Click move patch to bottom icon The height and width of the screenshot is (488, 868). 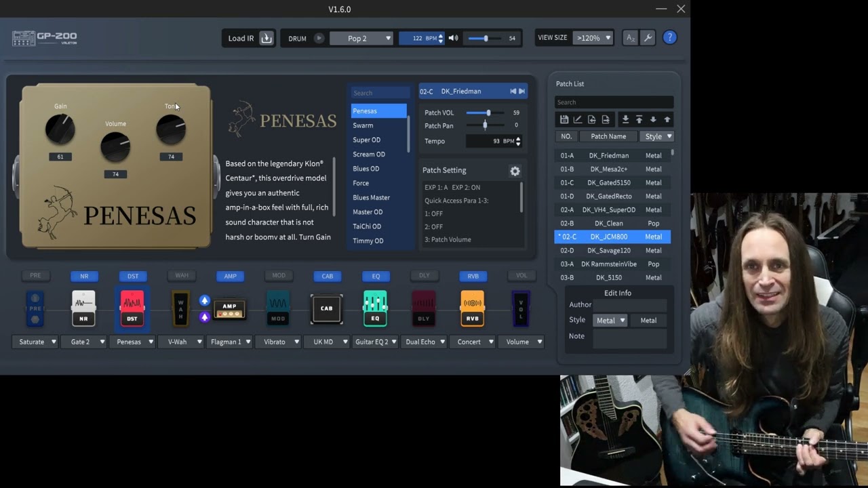pyautogui.click(x=625, y=119)
